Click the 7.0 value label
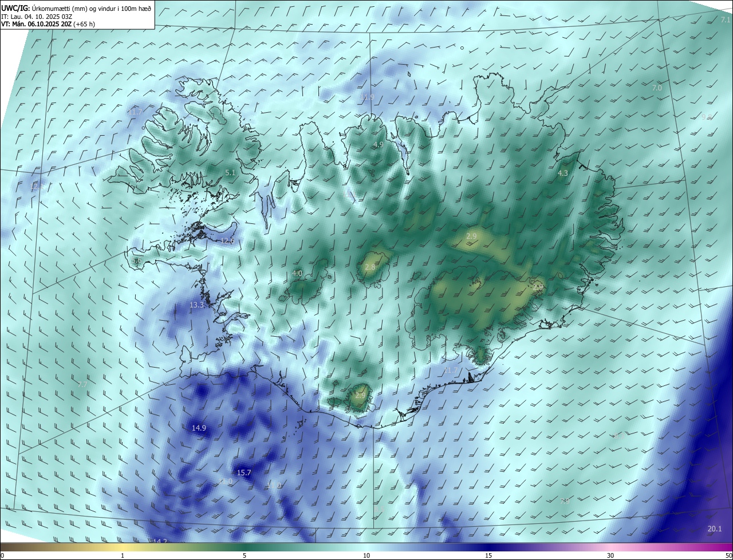733x560 pixels. pos(657,88)
